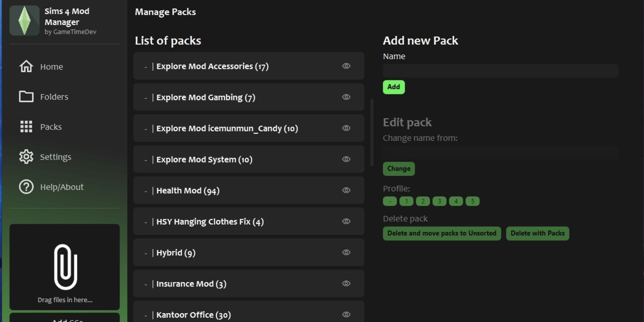
Task: Hide the Insurance Mod pack
Action: [346, 283]
